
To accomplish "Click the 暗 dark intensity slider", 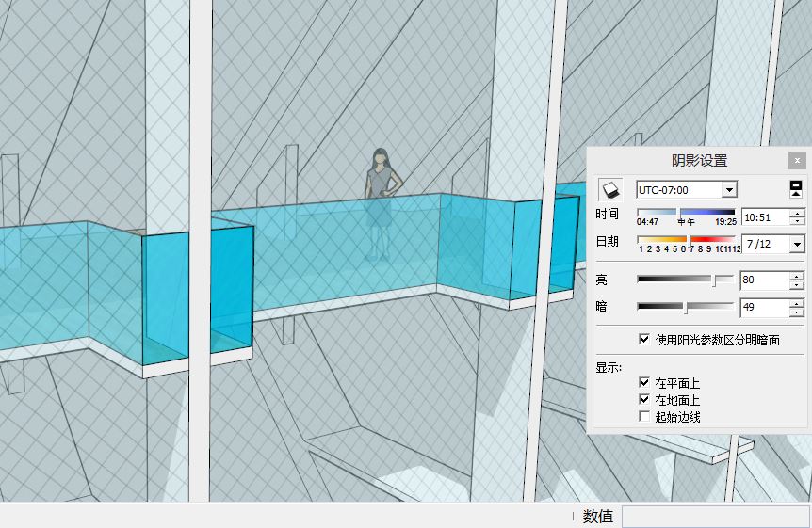I will pos(686,307).
